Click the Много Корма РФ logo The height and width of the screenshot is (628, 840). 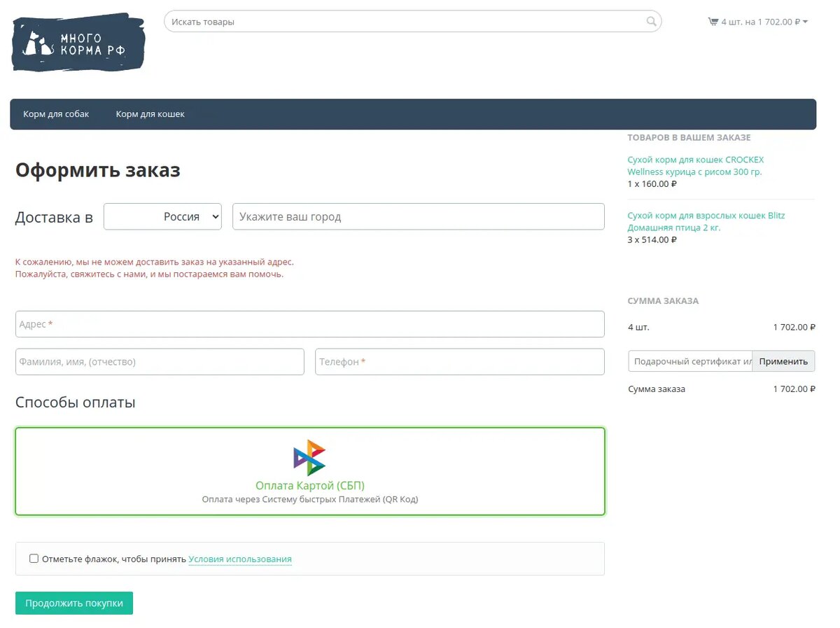(x=79, y=43)
